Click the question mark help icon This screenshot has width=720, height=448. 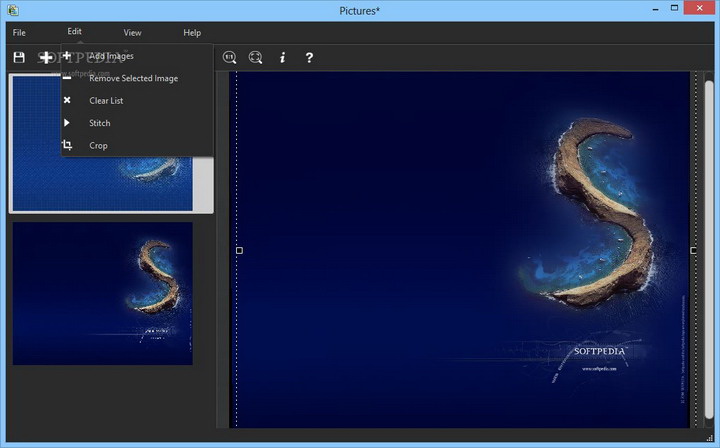tap(309, 58)
